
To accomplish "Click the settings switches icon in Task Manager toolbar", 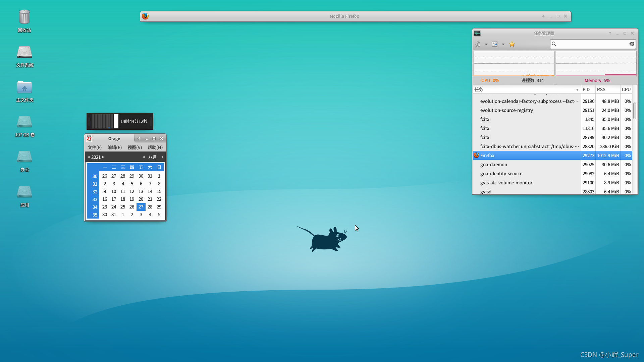I will click(495, 44).
